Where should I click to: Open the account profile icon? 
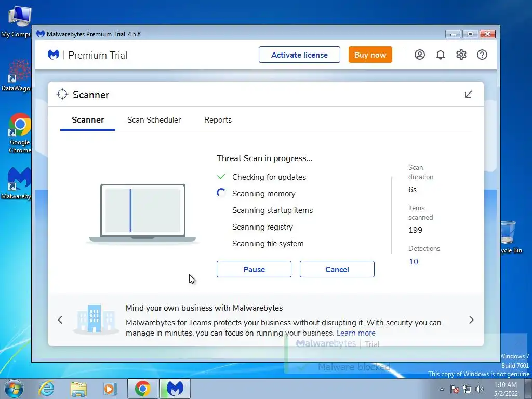[420, 55]
